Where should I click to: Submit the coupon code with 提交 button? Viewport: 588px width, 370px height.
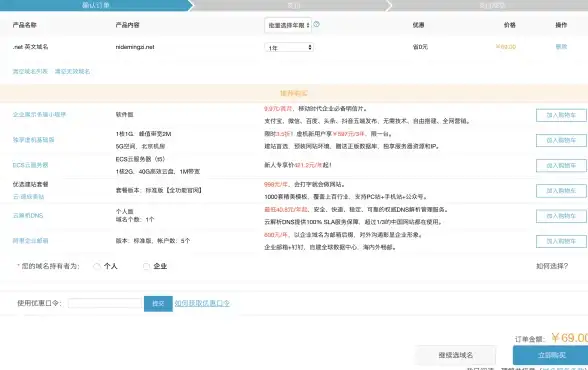pyautogui.click(x=158, y=304)
